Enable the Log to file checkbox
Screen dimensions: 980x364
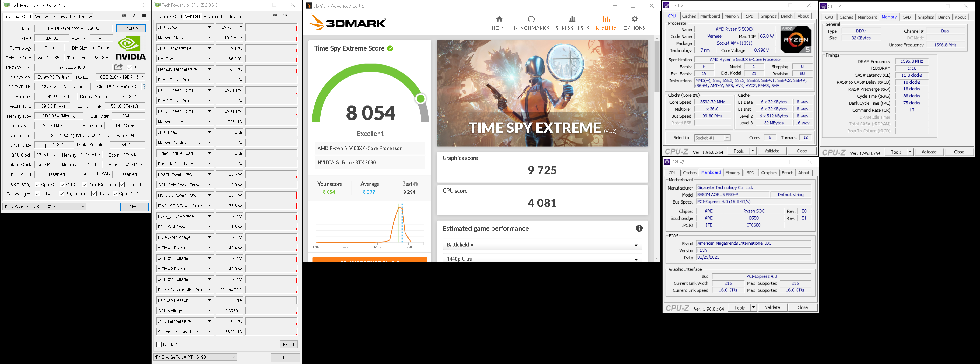click(x=159, y=345)
